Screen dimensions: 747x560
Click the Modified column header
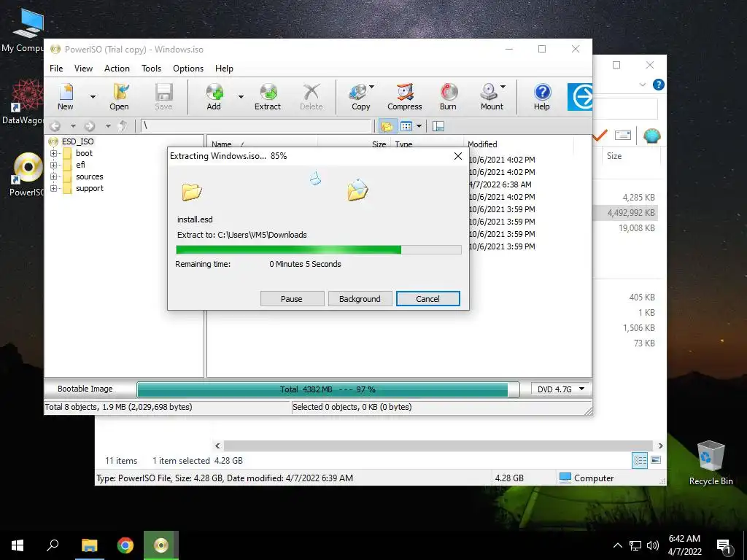click(483, 144)
